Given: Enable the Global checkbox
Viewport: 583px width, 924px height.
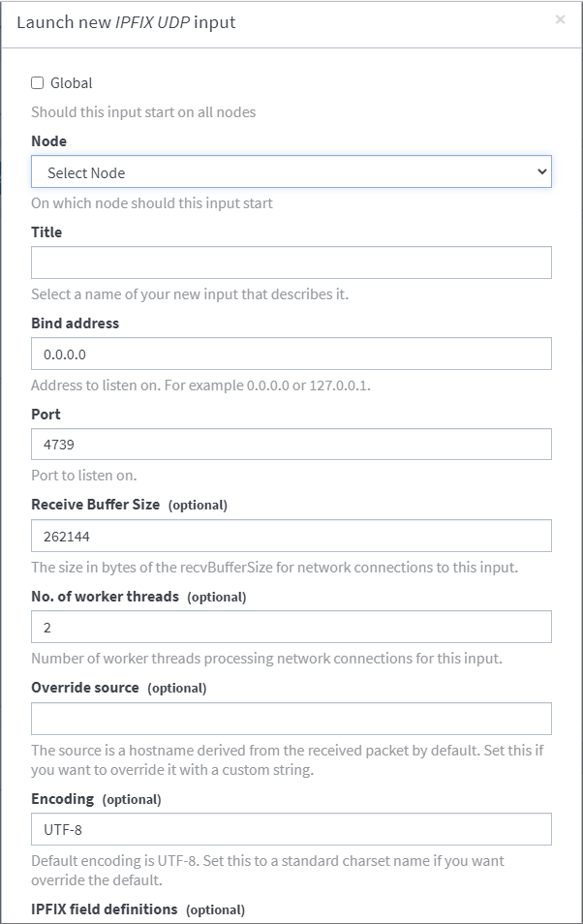Looking at the screenshot, I should 38,83.
